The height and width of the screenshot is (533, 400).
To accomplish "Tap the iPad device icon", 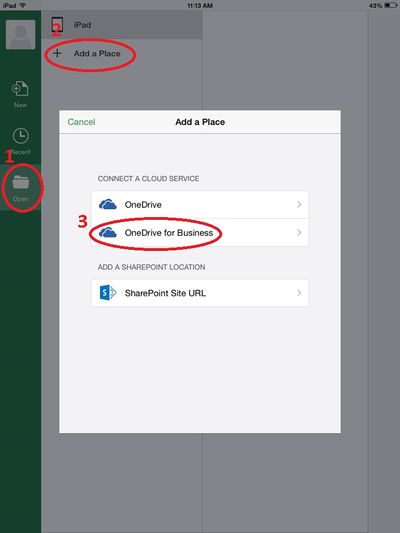I will click(57, 25).
